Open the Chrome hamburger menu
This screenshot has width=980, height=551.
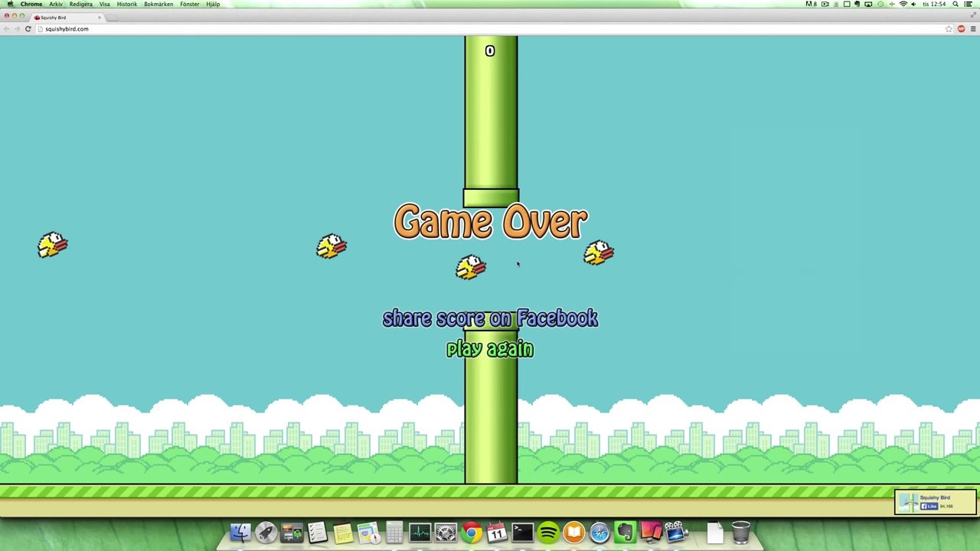coord(973,29)
